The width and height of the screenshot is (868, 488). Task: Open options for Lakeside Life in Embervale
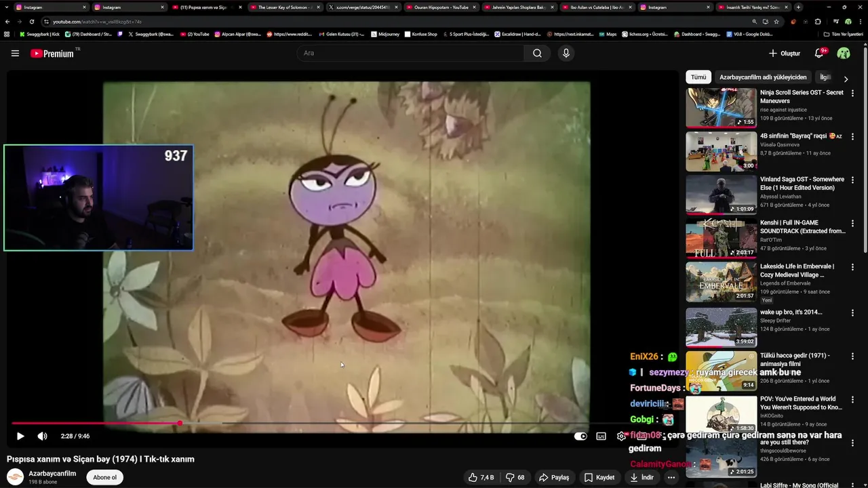853,266
